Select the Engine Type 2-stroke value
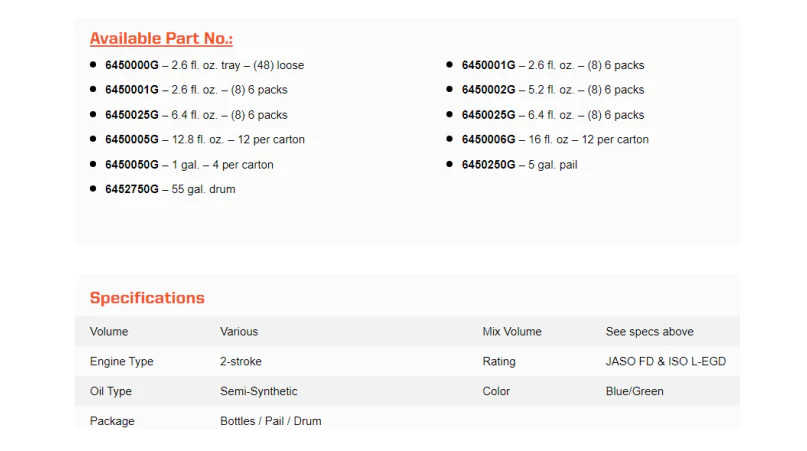 tap(241, 361)
